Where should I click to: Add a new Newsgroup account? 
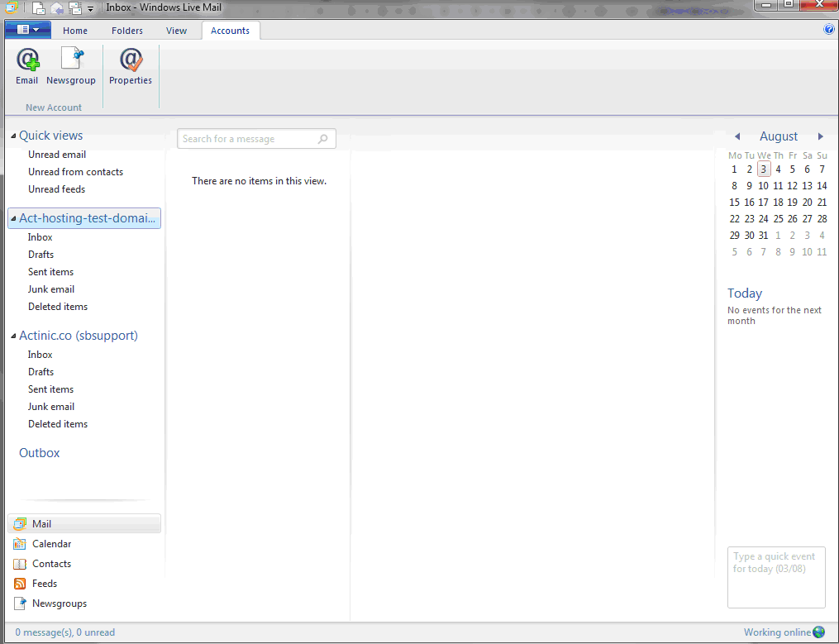pyautogui.click(x=71, y=66)
